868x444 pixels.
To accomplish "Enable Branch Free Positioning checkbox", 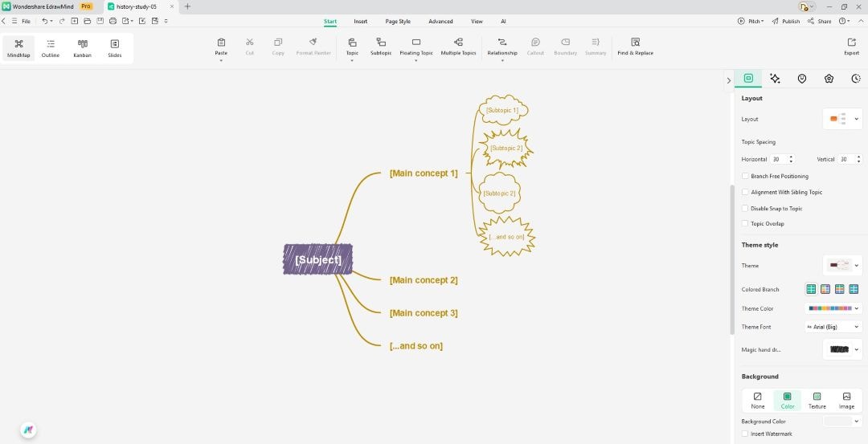I will [x=745, y=176].
